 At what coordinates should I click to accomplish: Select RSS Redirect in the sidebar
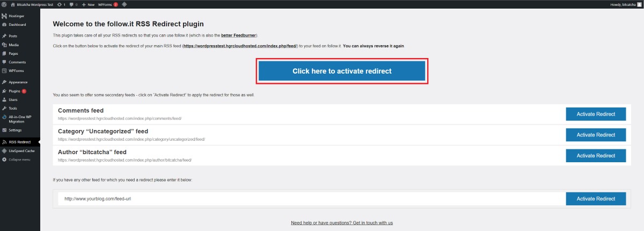20,142
